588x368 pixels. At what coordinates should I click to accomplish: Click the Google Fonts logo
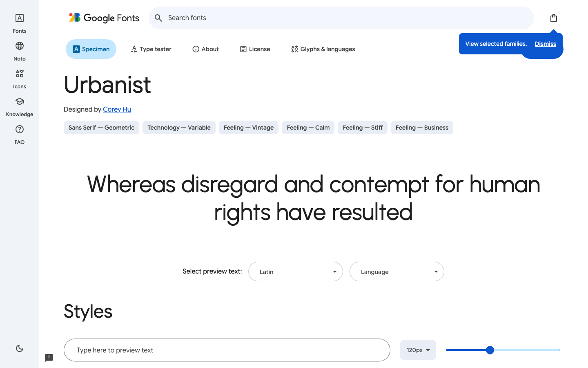point(104,18)
